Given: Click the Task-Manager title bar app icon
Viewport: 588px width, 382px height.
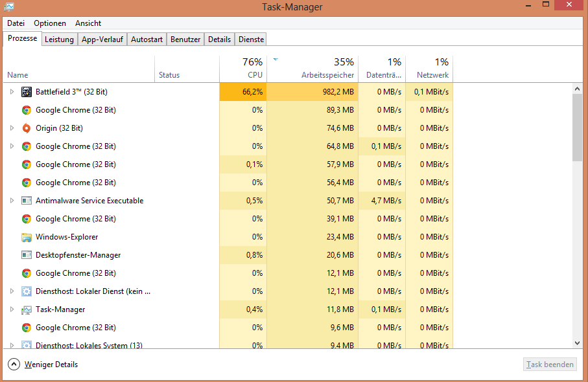Looking at the screenshot, I should pyautogui.click(x=9, y=6).
